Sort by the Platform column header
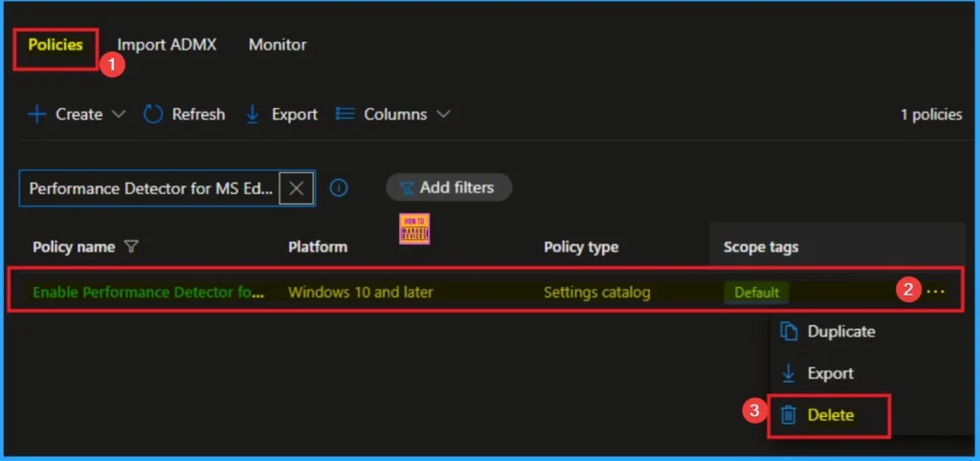 318,247
